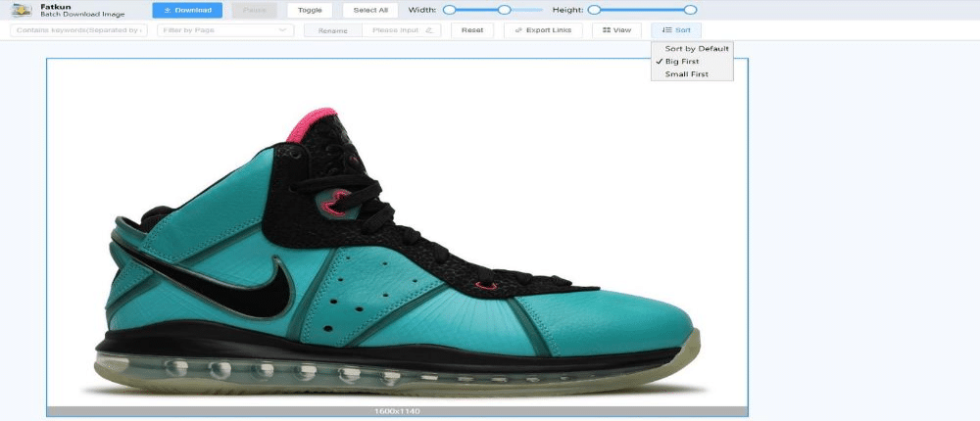
Task: Click the Height slider's right handle
Action: [690, 10]
